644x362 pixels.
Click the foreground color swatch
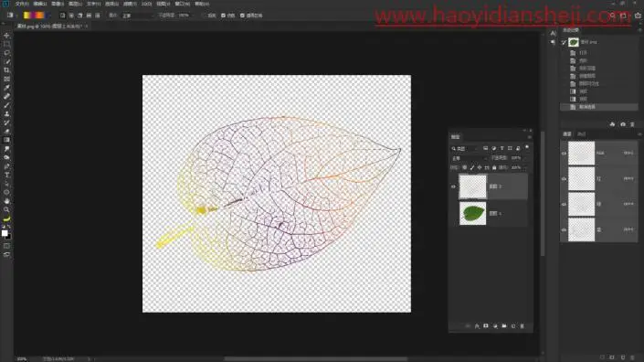click(4, 233)
